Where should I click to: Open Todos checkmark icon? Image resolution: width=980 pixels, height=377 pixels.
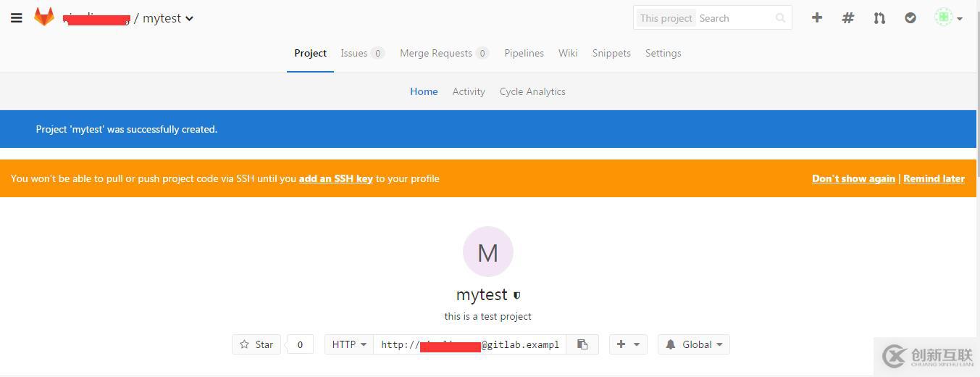(910, 18)
